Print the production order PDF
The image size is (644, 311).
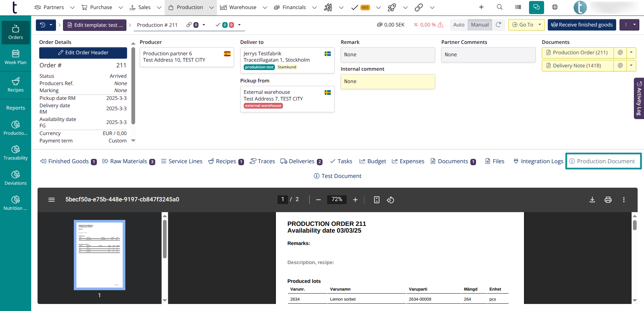608,200
